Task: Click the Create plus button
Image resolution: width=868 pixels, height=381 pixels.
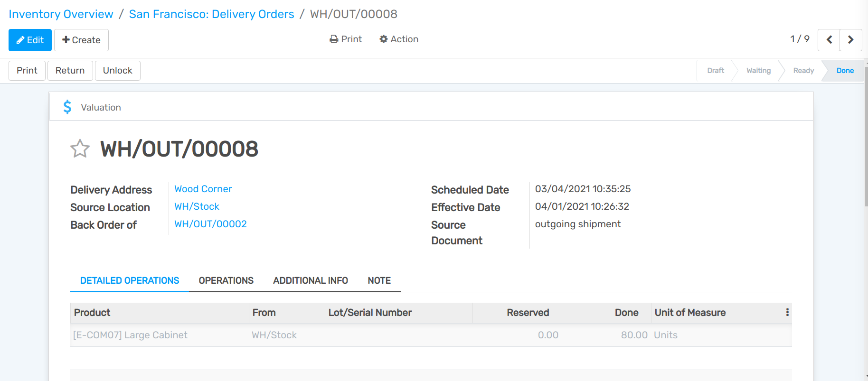Action: point(81,40)
